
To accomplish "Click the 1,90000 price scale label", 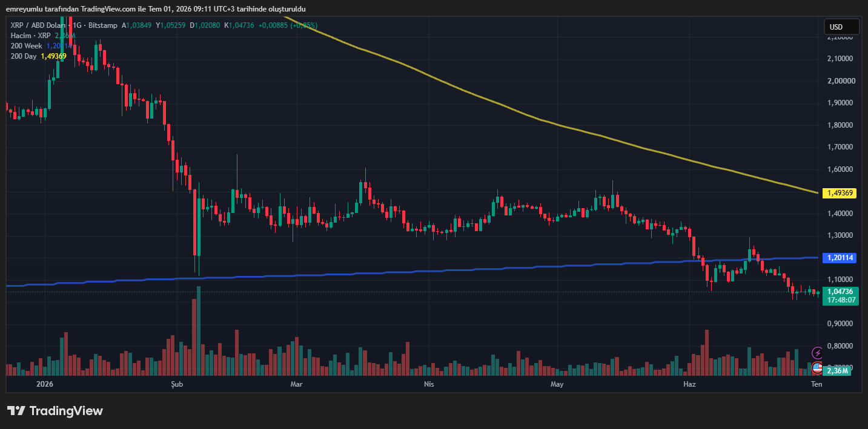I will click(x=841, y=103).
